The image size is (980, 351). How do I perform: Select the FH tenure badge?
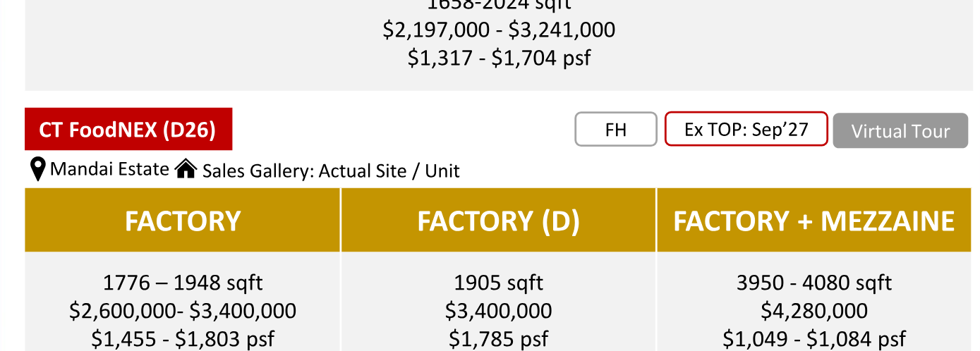(616, 130)
